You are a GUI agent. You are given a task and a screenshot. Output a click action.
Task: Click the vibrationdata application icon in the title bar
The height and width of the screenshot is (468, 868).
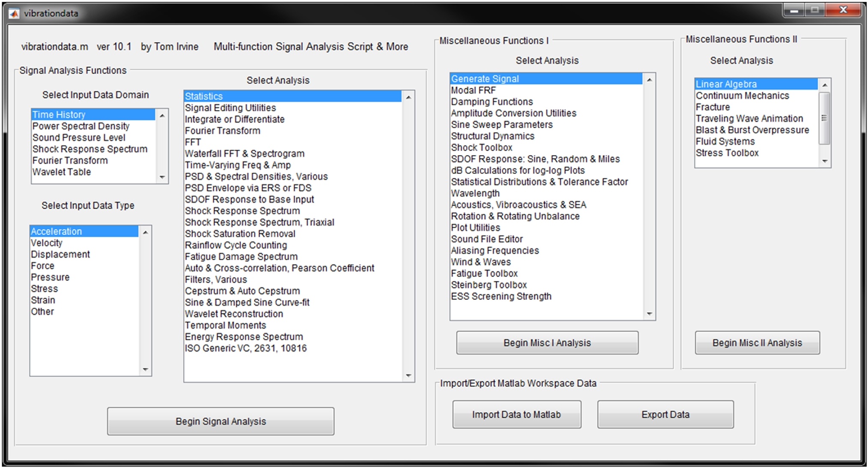pyautogui.click(x=15, y=13)
